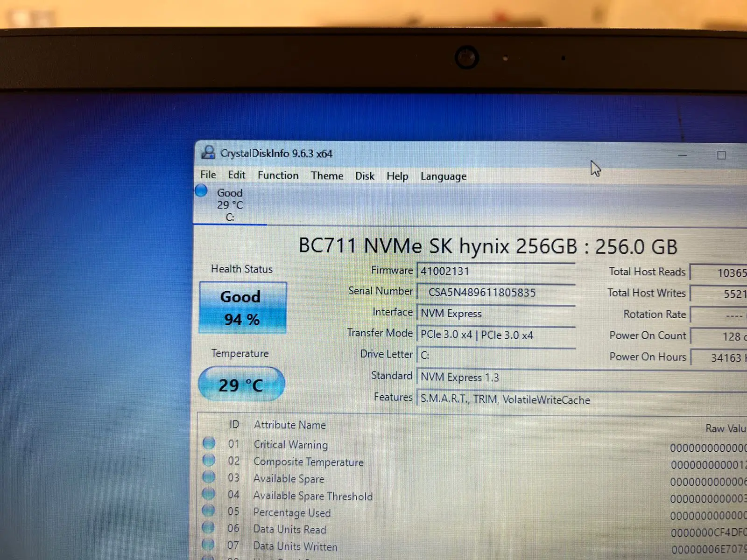Image resolution: width=747 pixels, height=560 pixels.
Task: Click the ID column header
Action: tap(234, 424)
